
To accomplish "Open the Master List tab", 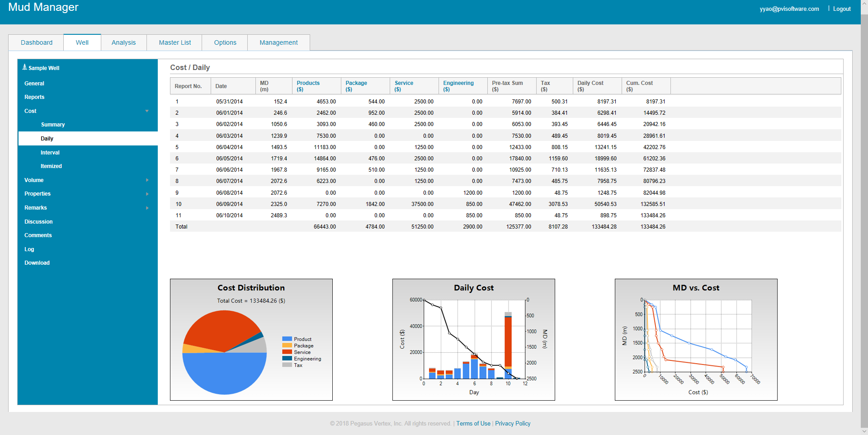I will pos(175,42).
